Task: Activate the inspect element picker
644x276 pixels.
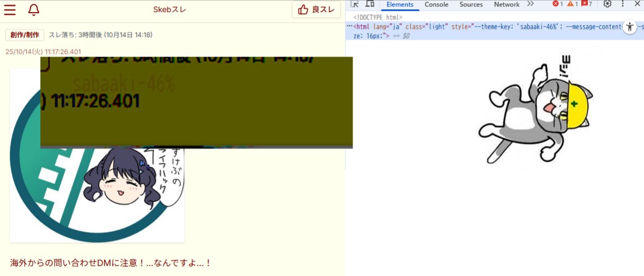Action: click(355, 4)
